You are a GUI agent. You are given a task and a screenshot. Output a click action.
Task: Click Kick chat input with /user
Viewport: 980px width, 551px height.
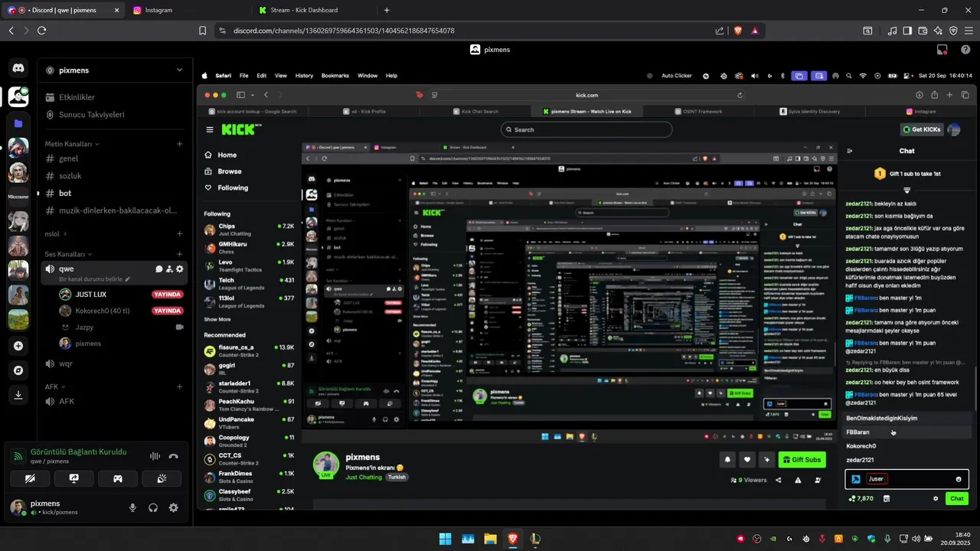coord(906,479)
